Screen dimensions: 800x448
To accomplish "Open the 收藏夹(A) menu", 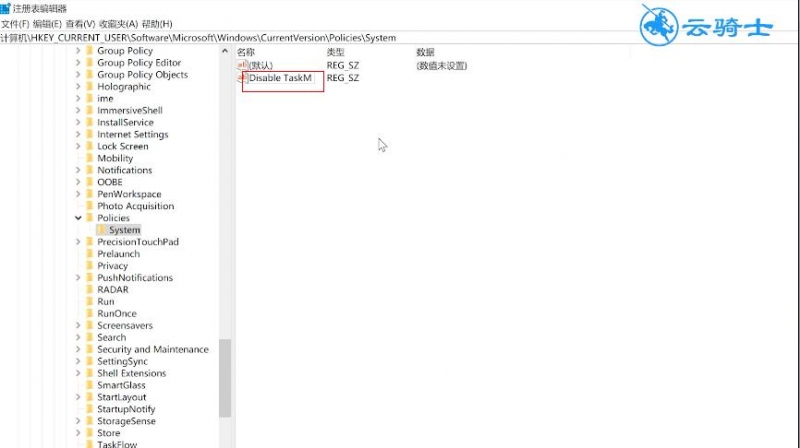I will pyautogui.click(x=118, y=24).
